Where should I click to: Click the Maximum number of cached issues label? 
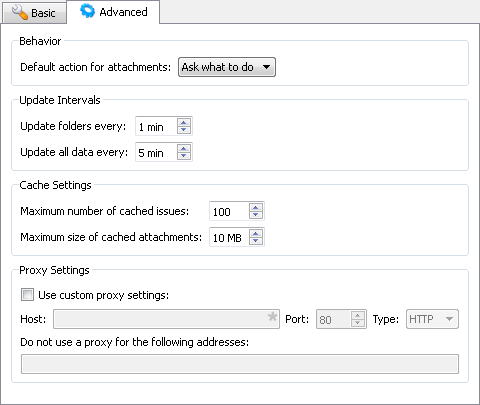pyautogui.click(x=105, y=211)
